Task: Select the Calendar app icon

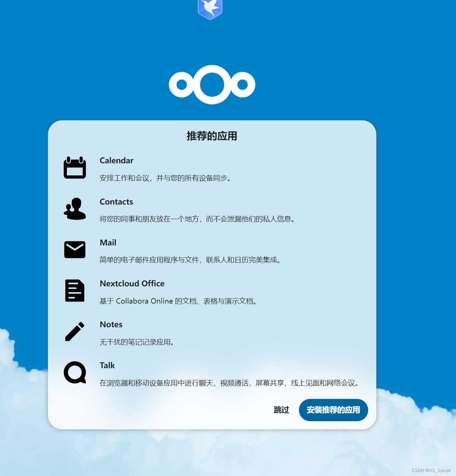Action: (75, 167)
